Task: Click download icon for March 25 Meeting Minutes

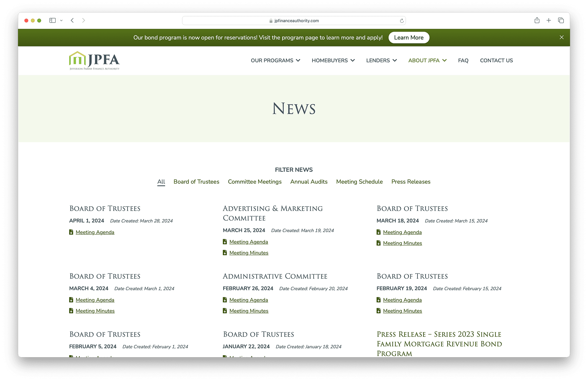Action: pyautogui.click(x=225, y=253)
